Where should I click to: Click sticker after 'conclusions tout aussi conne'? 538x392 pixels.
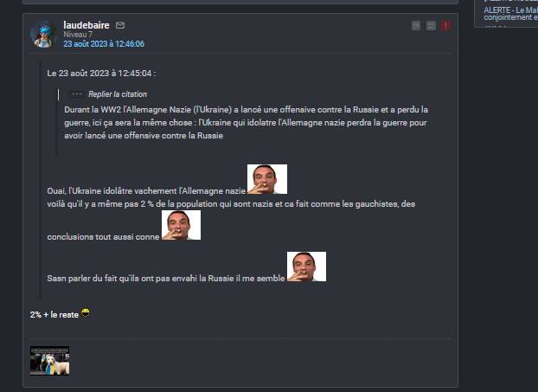pyautogui.click(x=181, y=225)
